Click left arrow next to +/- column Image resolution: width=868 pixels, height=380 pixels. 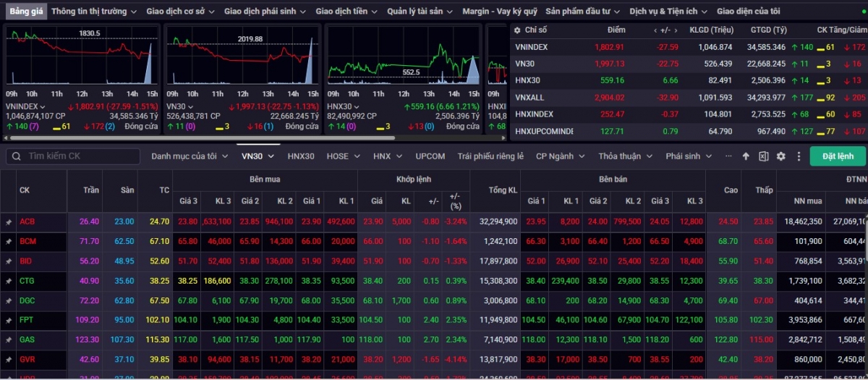point(655,30)
